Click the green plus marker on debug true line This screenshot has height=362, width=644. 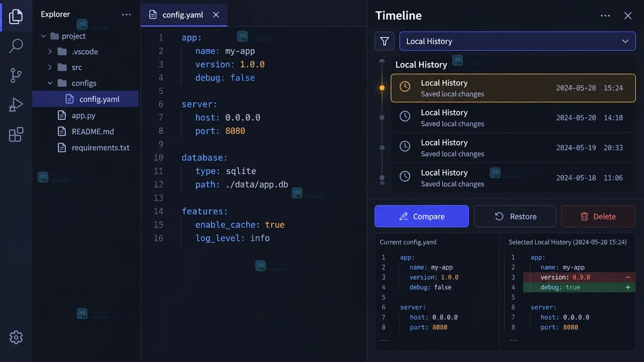point(628,287)
